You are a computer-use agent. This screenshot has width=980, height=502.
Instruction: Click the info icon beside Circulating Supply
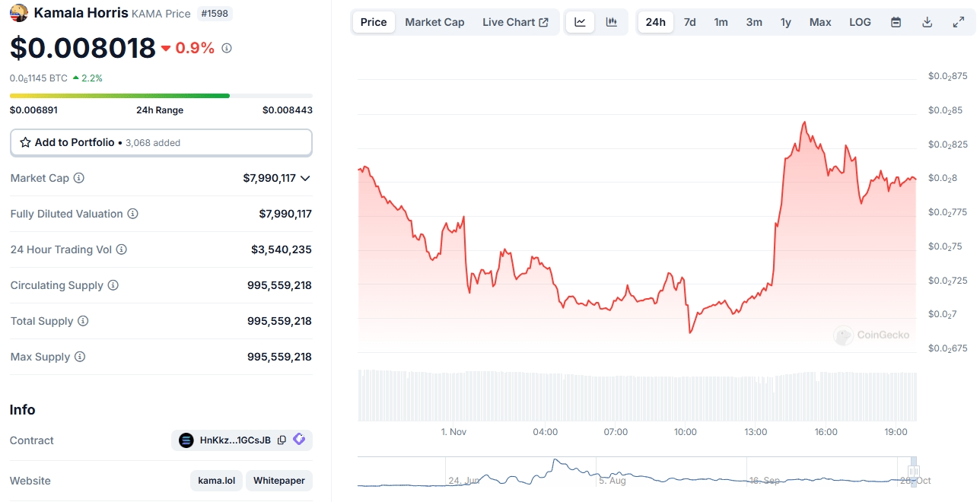click(114, 285)
